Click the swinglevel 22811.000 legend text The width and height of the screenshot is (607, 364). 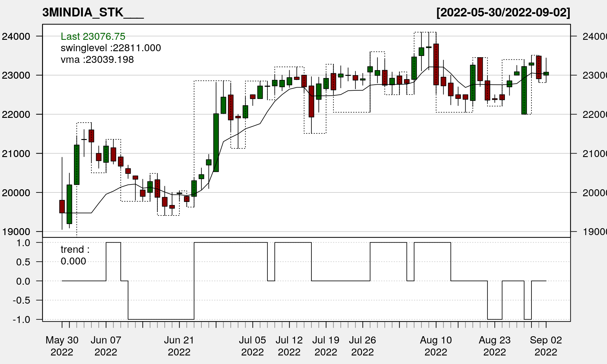(111, 48)
